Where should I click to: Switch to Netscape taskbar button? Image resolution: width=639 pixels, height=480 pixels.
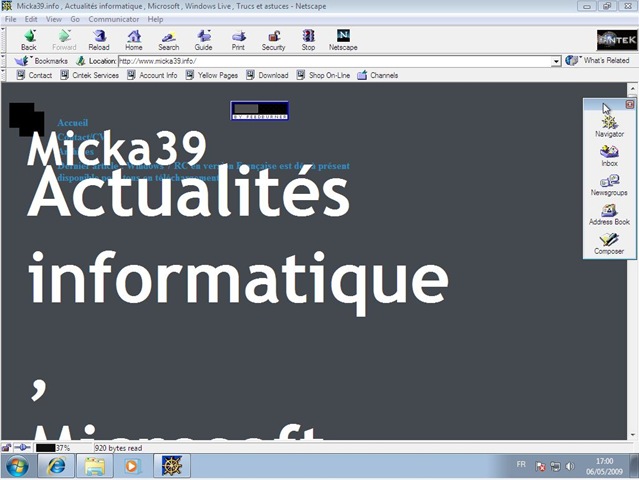(x=172, y=466)
